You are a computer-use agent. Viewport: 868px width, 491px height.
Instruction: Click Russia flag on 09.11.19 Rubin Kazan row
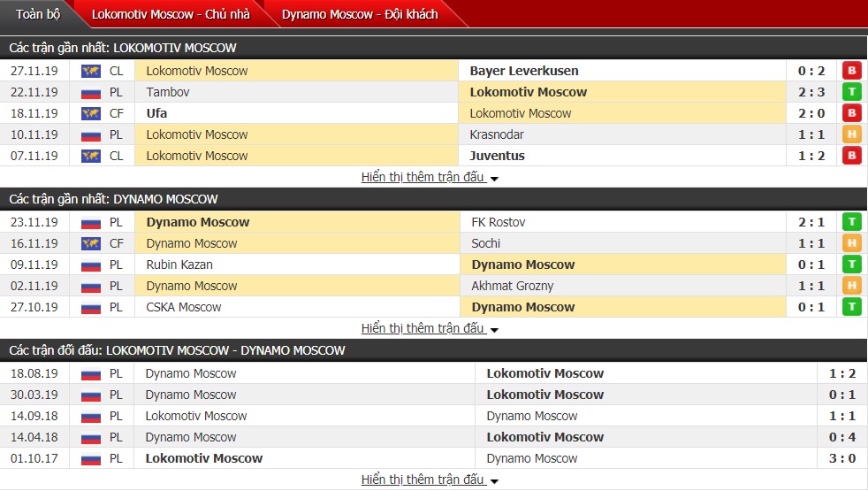91,265
